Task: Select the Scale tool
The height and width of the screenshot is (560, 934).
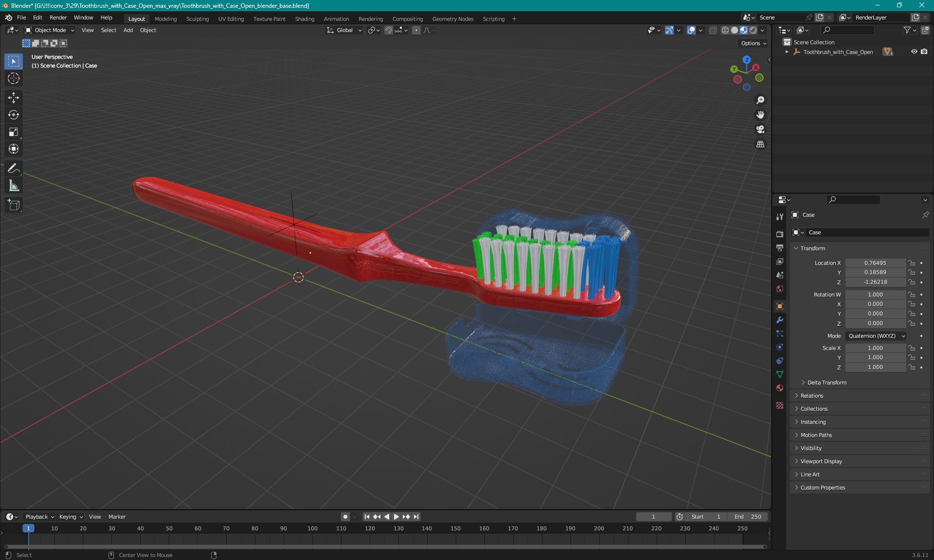Action: (13, 132)
